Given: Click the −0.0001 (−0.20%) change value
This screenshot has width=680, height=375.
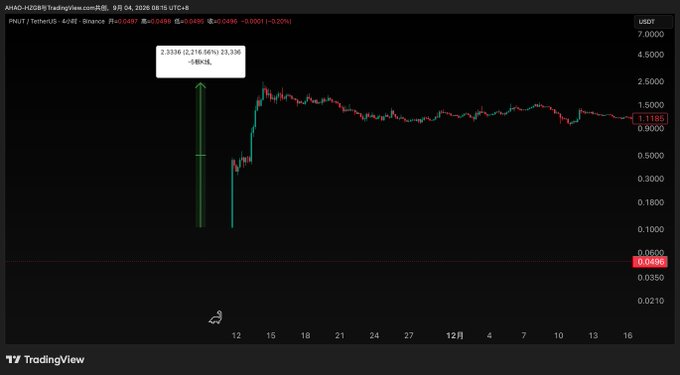Looking at the screenshot, I should [266, 21].
